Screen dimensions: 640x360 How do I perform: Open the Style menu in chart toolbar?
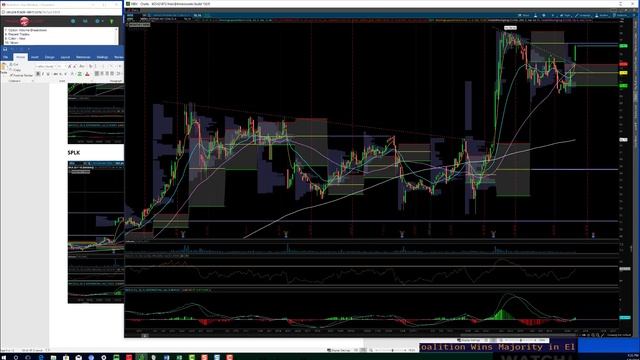(x=565, y=16)
